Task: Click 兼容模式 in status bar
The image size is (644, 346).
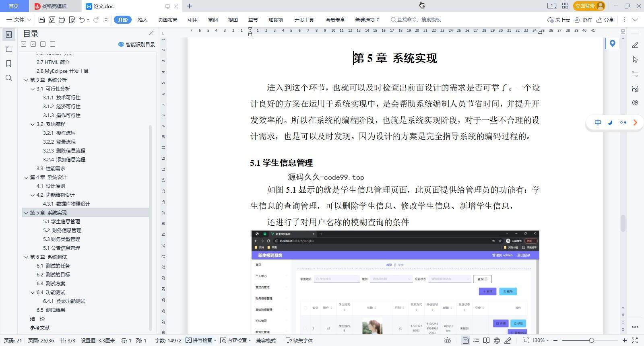Action: [x=266, y=340]
